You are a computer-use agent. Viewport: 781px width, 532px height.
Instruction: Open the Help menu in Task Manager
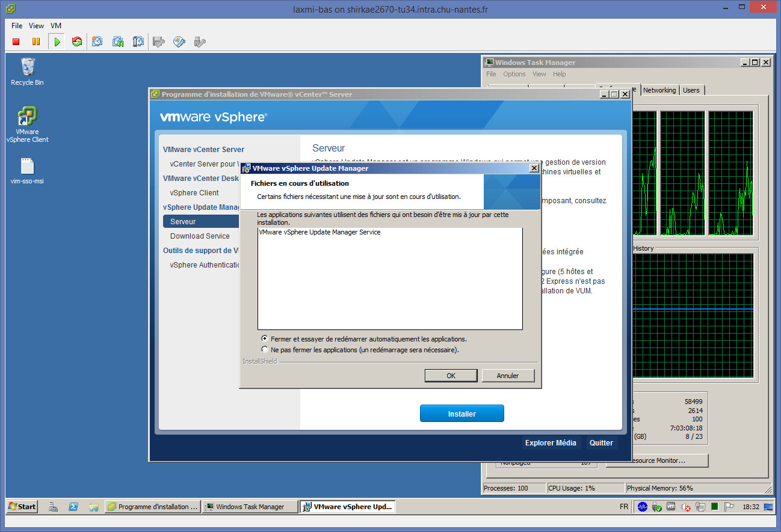560,74
